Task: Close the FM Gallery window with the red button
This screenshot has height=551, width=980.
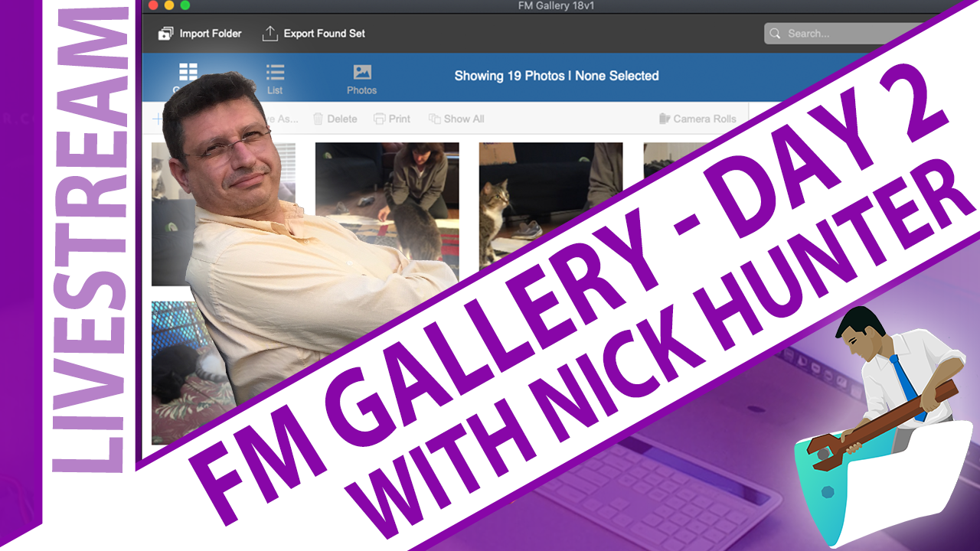Action: [x=154, y=5]
